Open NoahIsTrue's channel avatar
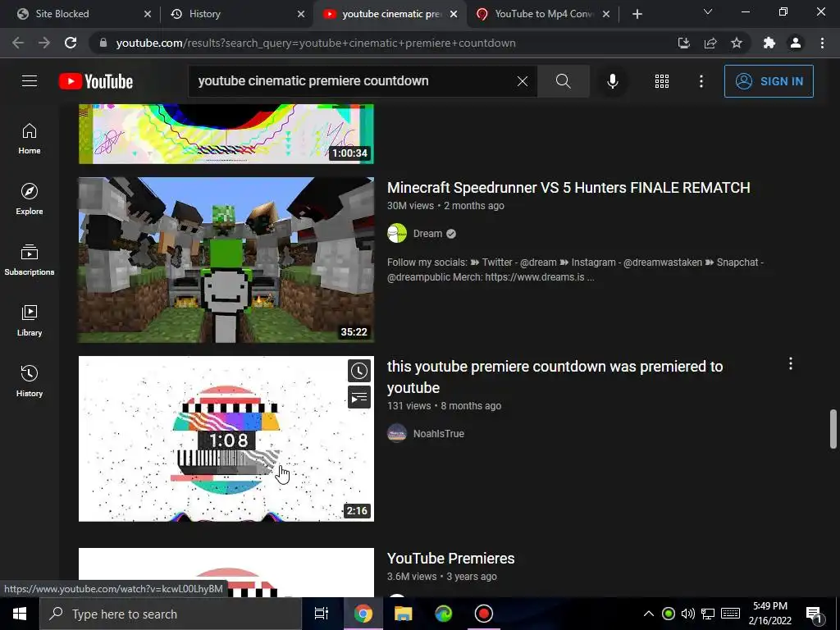 (x=397, y=433)
